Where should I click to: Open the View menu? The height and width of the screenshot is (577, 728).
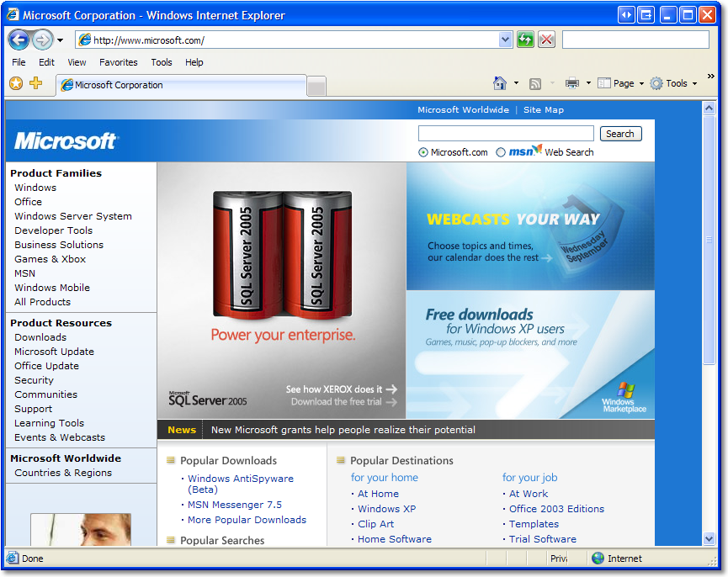pyautogui.click(x=77, y=62)
